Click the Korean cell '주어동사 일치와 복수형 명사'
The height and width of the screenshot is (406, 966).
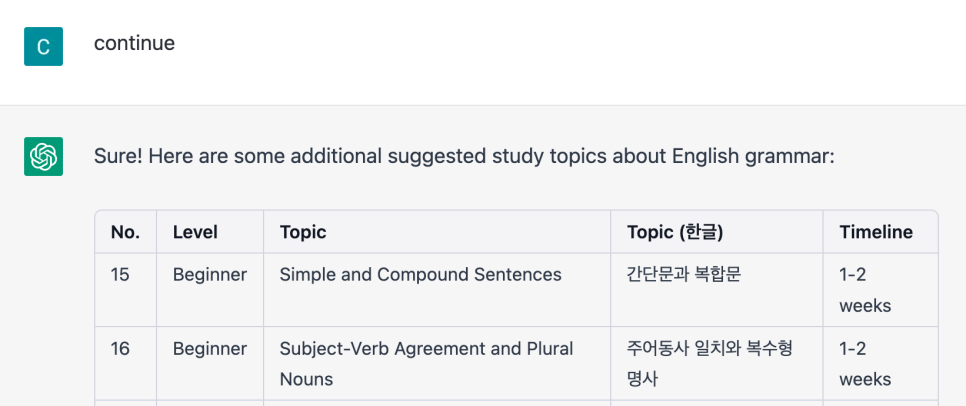716,363
